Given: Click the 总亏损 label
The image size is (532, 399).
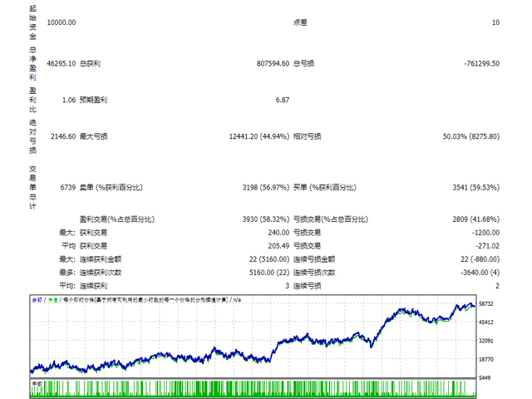Looking at the screenshot, I should tap(303, 63).
